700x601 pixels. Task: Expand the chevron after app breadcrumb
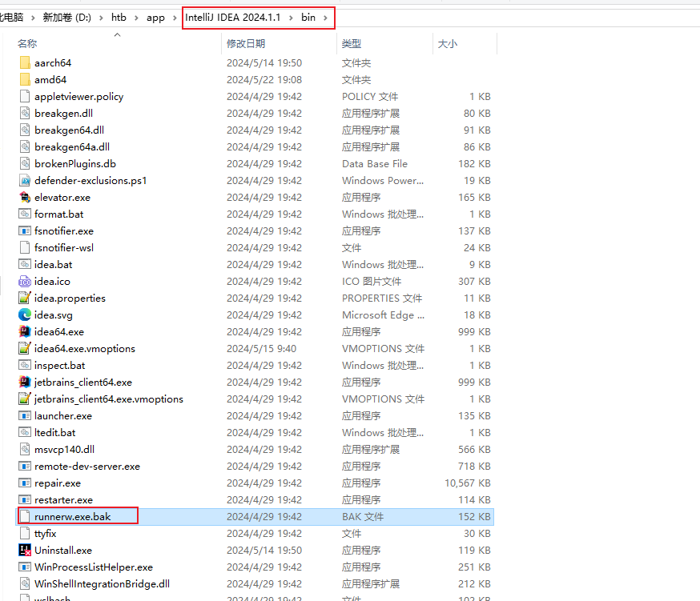pyautogui.click(x=175, y=18)
